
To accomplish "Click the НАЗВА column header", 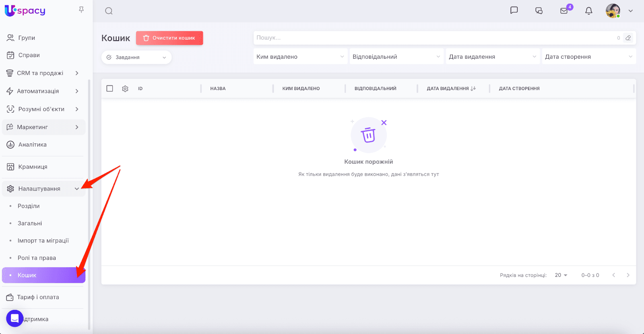I will click(218, 88).
